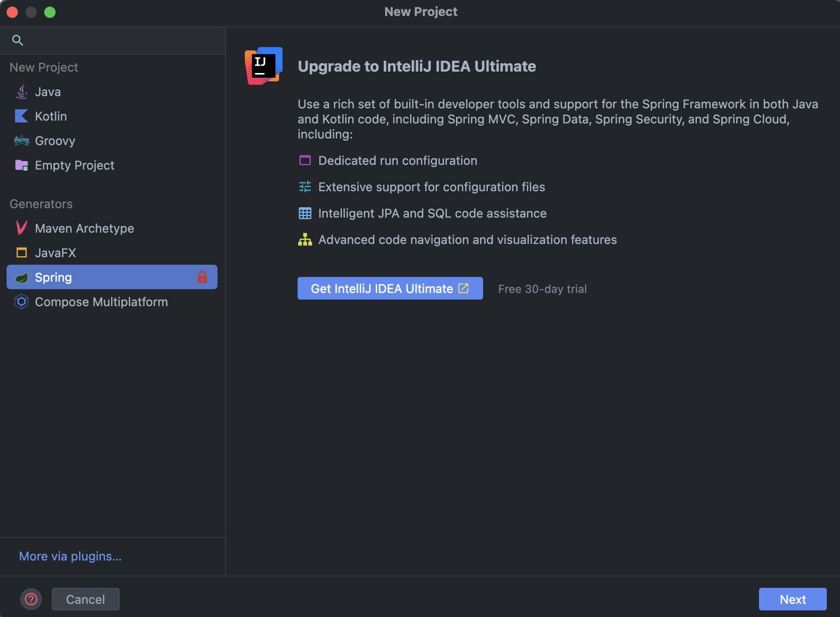Click the red lock icon on Spring
The image size is (840, 617).
202,277
